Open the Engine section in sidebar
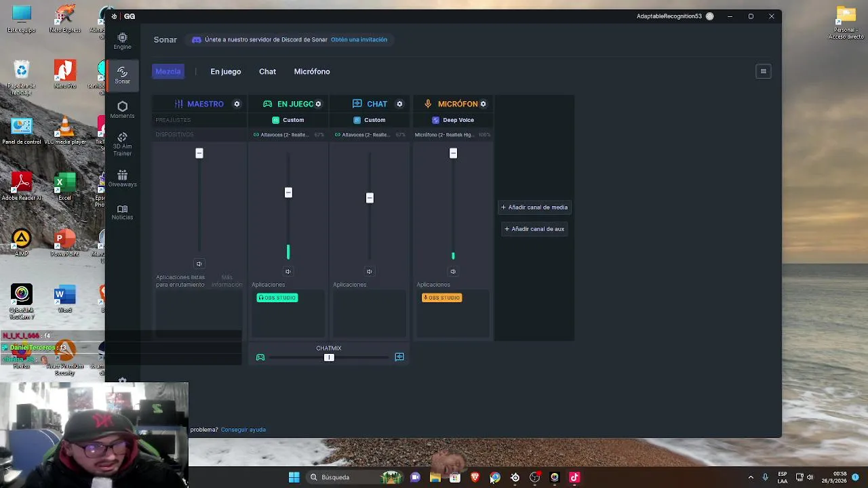 (122, 41)
